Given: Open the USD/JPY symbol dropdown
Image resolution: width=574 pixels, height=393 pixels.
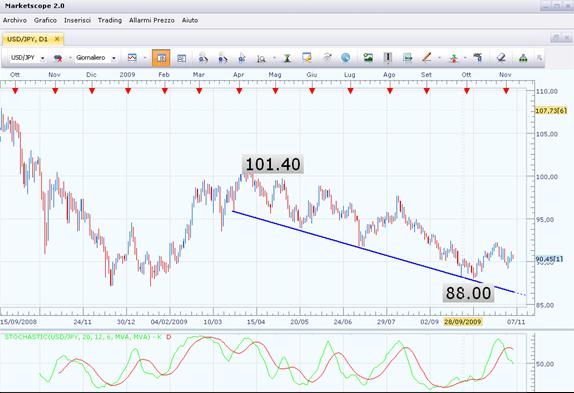Looking at the screenshot, I should coord(42,58).
